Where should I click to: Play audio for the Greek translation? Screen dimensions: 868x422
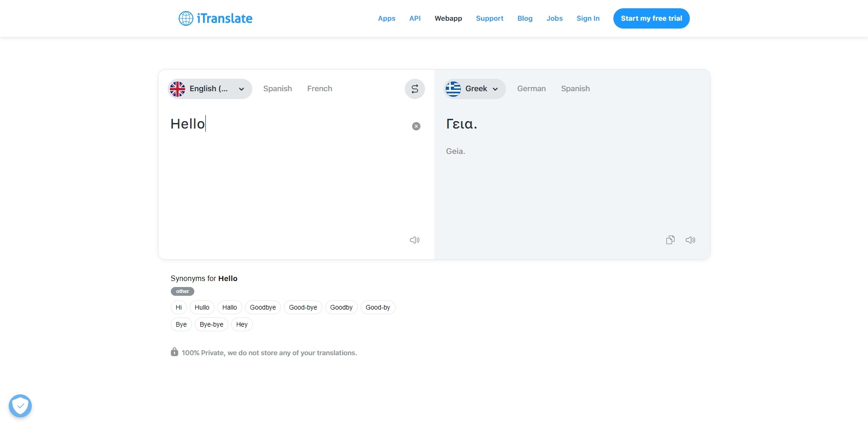click(x=690, y=240)
